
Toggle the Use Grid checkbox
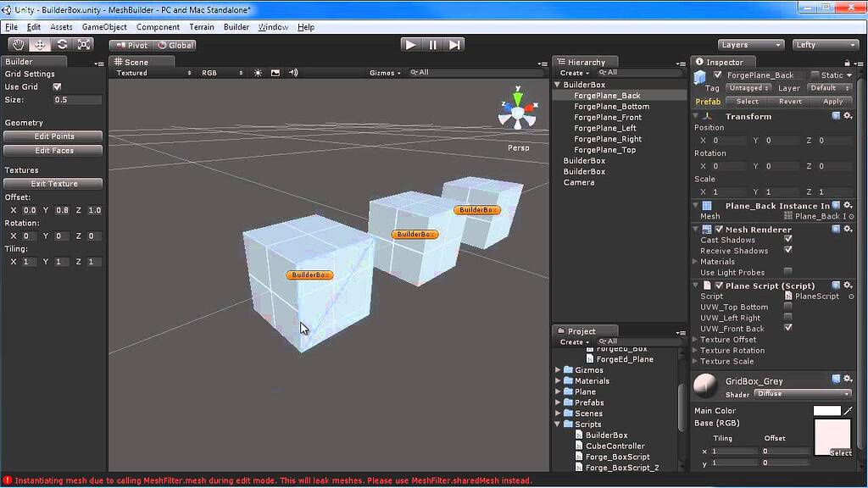58,86
